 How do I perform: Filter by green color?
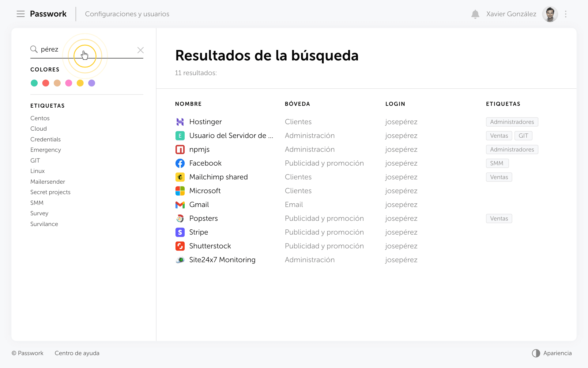(x=34, y=83)
